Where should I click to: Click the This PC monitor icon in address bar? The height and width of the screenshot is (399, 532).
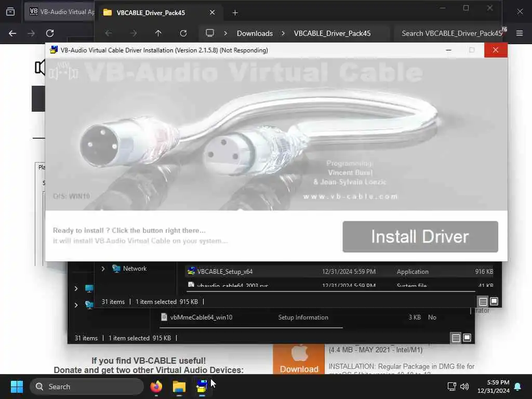pos(210,33)
